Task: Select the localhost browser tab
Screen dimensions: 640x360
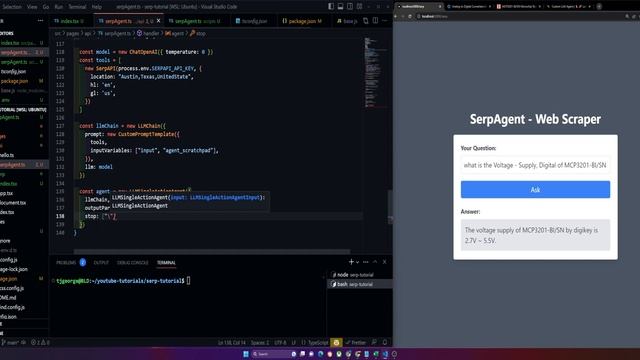Action: click(x=418, y=7)
